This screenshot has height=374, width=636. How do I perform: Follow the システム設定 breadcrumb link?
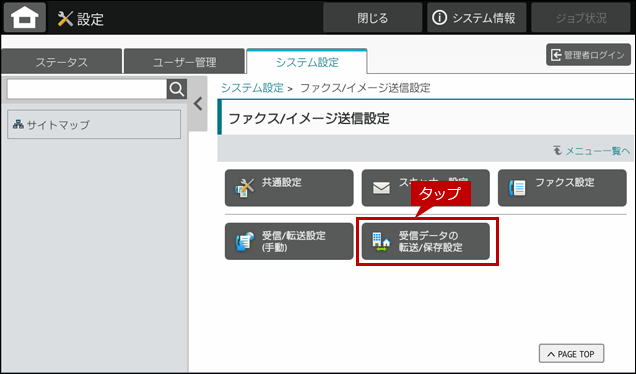click(x=252, y=88)
